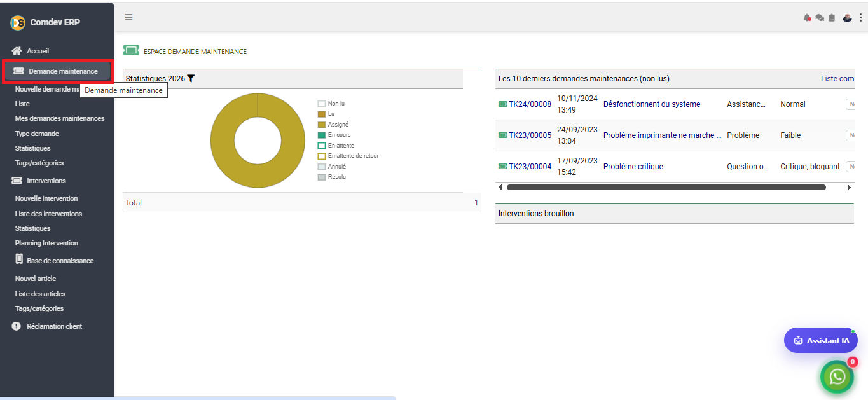The image size is (868, 400).
Task: Click the Assistanc… type cell
Action: pos(747,104)
